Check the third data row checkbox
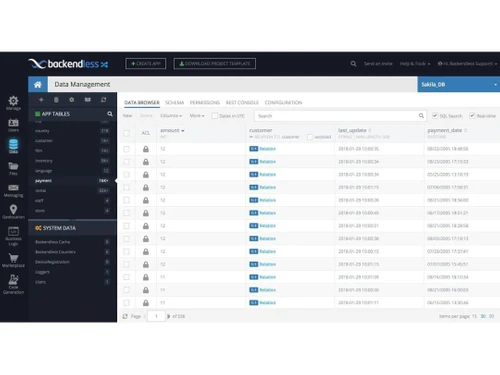The image size is (500, 375). click(x=127, y=175)
